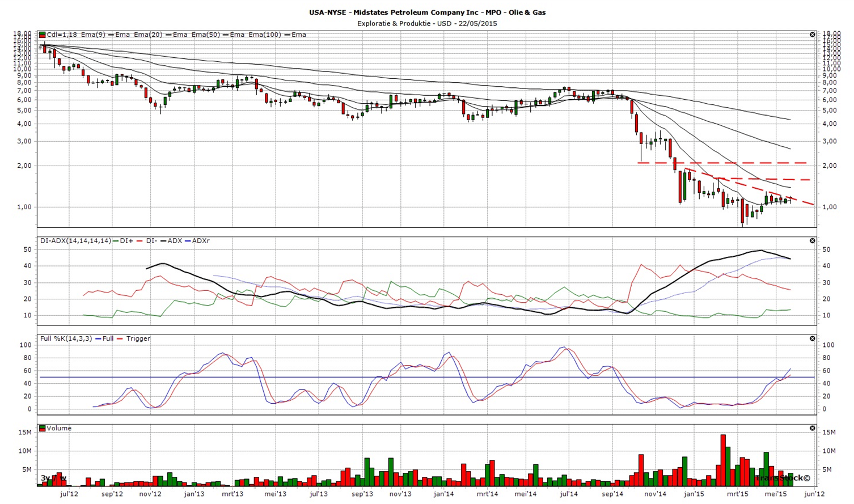
Task: Click the jul'14 date label
Action: tap(568, 494)
